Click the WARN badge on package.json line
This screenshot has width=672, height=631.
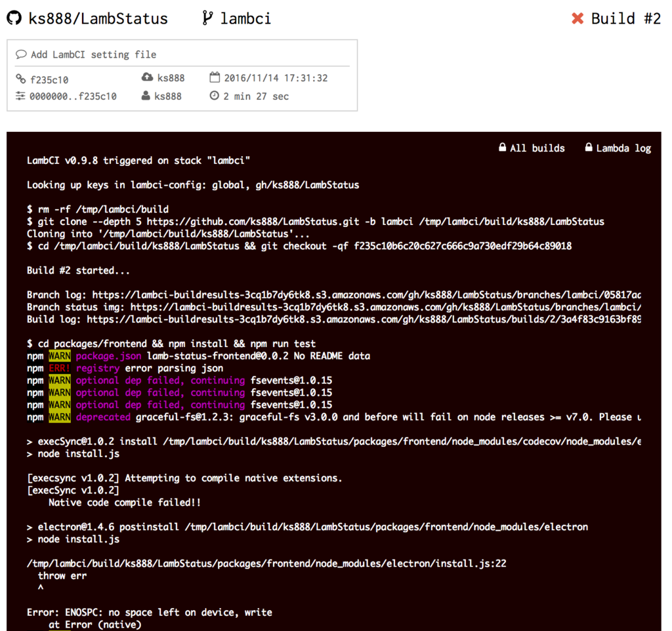click(x=60, y=356)
